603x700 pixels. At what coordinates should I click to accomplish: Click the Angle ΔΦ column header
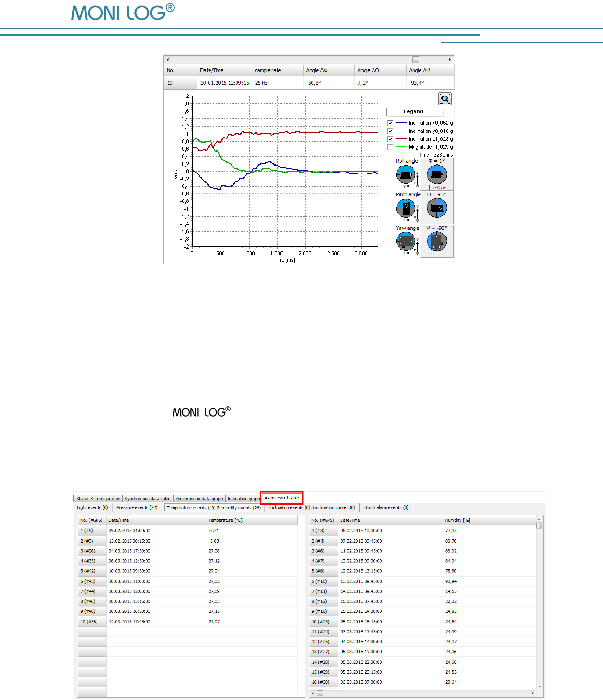coord(329,70)
